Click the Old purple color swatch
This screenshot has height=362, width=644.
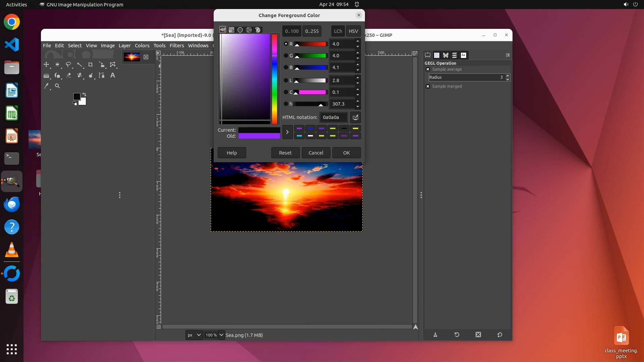point(259,136)
